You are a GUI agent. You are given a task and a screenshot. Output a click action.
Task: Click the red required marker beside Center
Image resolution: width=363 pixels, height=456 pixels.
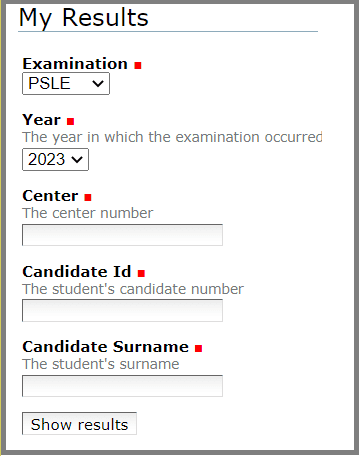click(88, 198)
